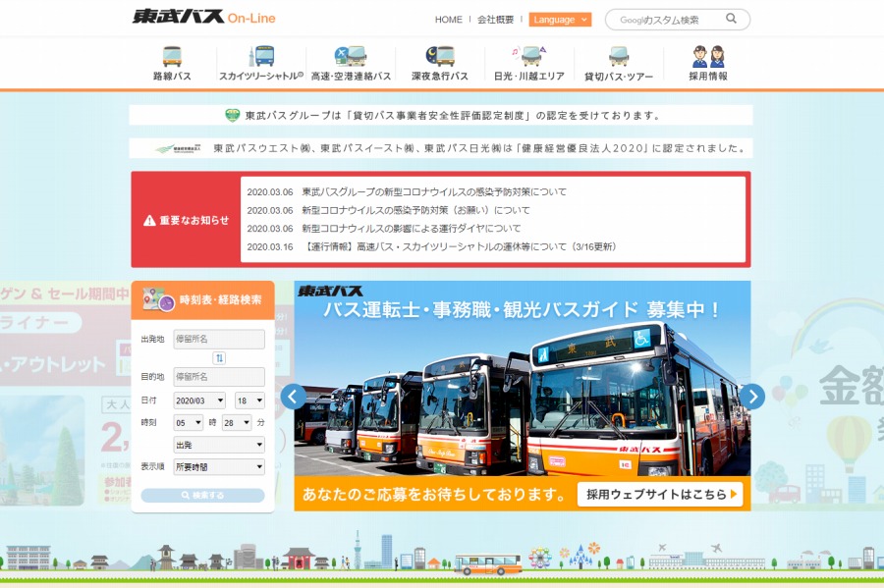Open the 貸切バス事業者安全性評価認定制度 announcement
884x588 pixels.
click(441, 116)
